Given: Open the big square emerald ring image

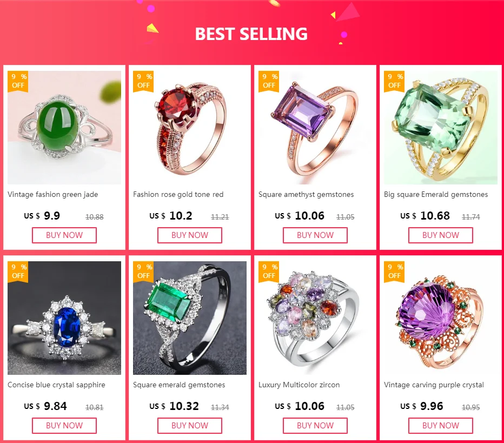Looking at the screenshot, I should 440,128.
